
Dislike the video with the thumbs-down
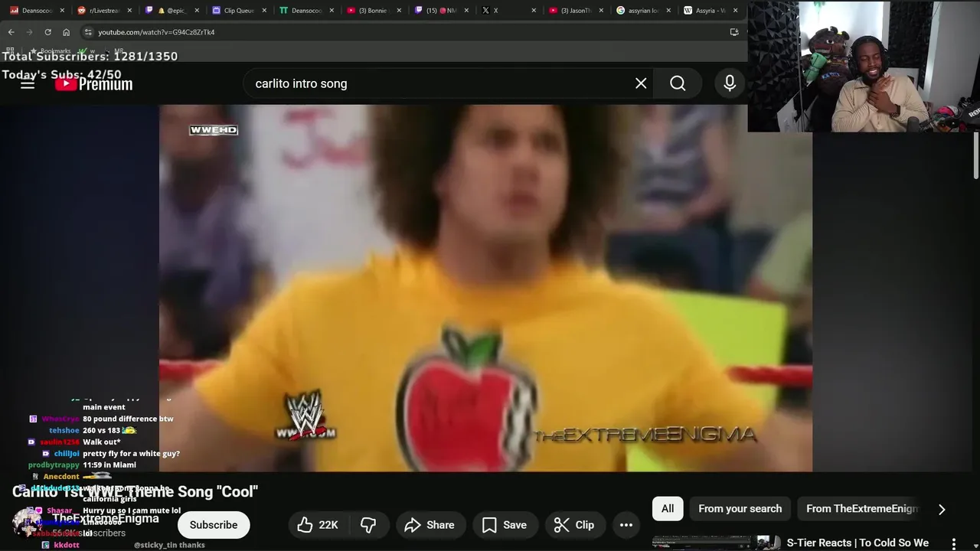(368, 525)
